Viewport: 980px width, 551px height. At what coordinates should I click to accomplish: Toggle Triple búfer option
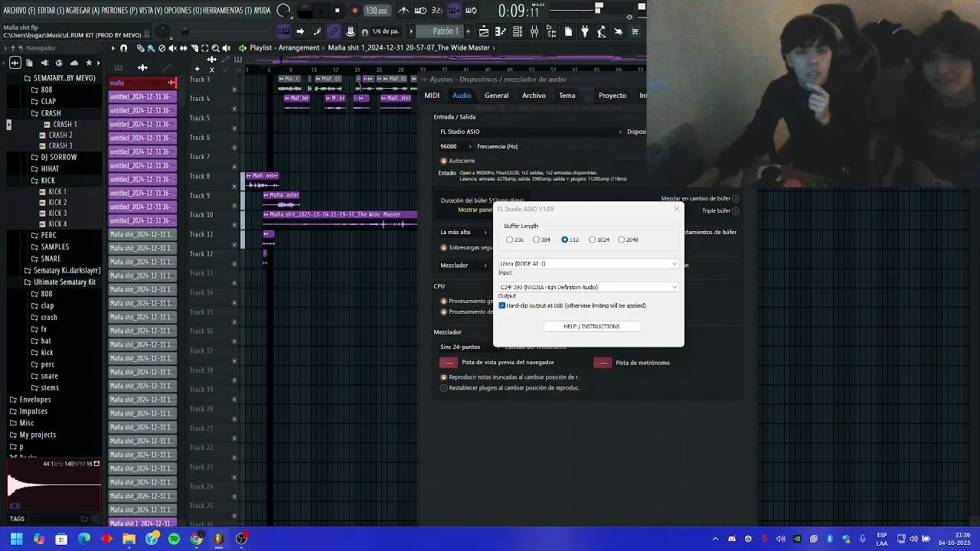(736, 210)
